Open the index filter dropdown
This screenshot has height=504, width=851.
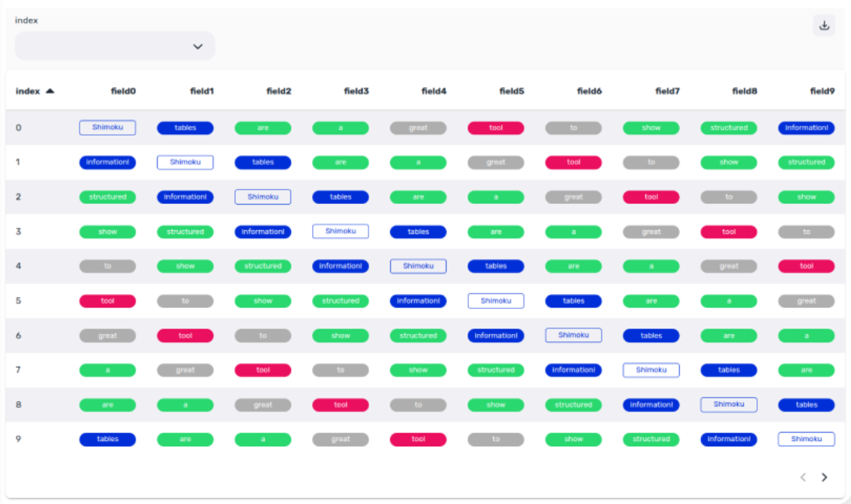coord(115,46)
